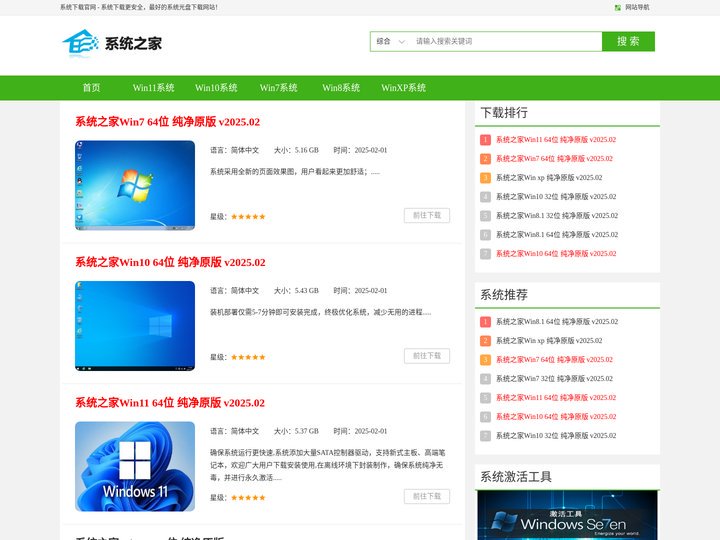Click the star rating of the Win10 entry
Image resolution: width=720 pixels, height=540 pixels.
[x=248, y=357]
